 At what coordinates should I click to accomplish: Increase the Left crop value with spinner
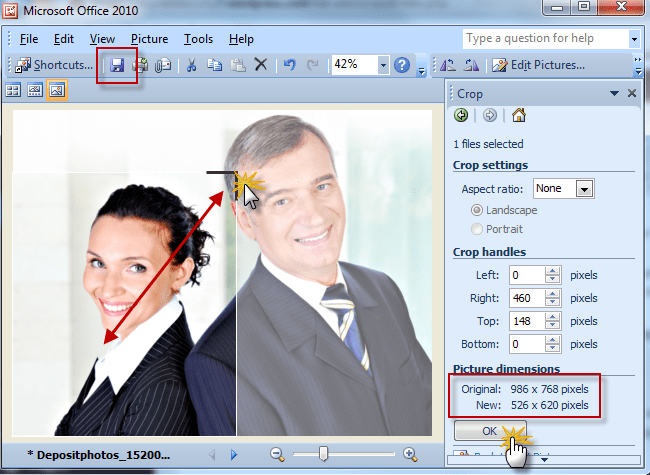552,271
